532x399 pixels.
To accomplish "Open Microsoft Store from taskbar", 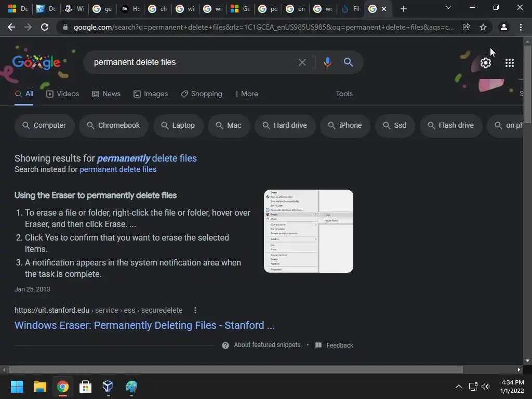I will 85,387.
